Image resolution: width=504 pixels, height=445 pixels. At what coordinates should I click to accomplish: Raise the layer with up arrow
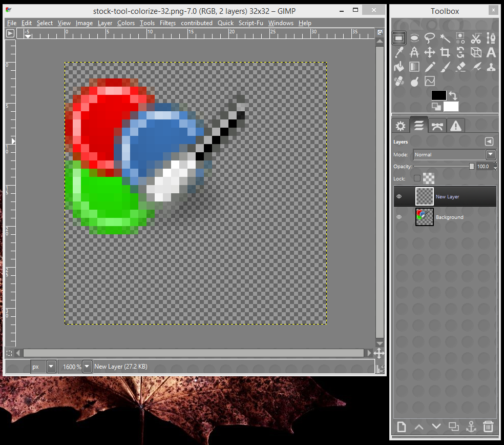point(419,427)
